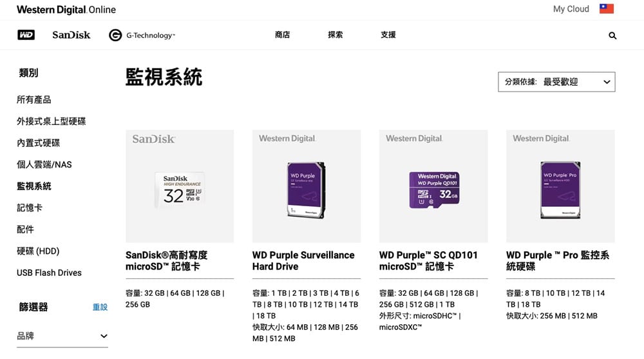This screenshot has width=644, height=359.
Task: Select 記憶卡 category
Action: [30, 208]
